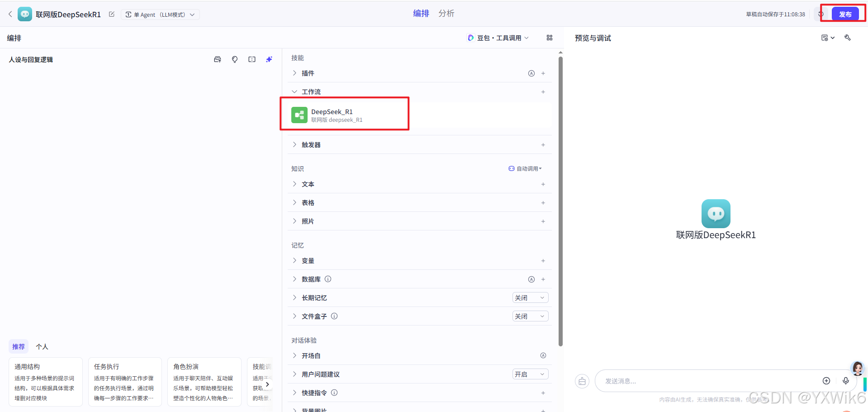
Task: Click the green DeepSeek_R1 workflow icon
Action: click(x=299, y=115)
